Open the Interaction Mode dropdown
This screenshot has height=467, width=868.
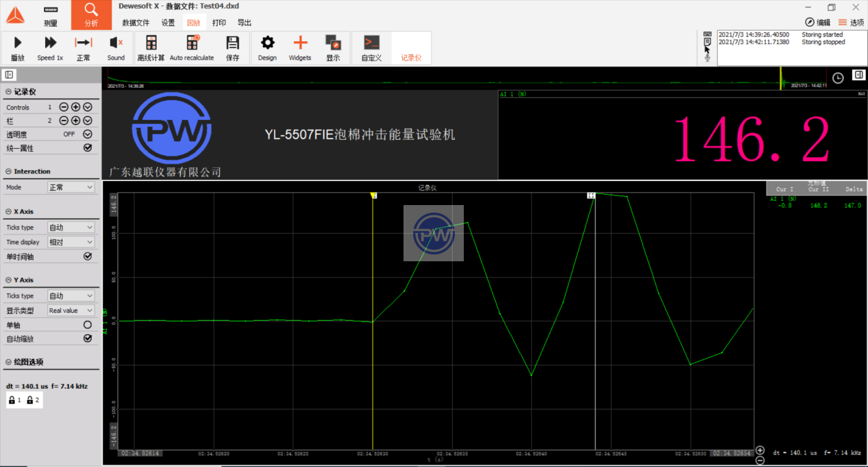coord(71,187)
